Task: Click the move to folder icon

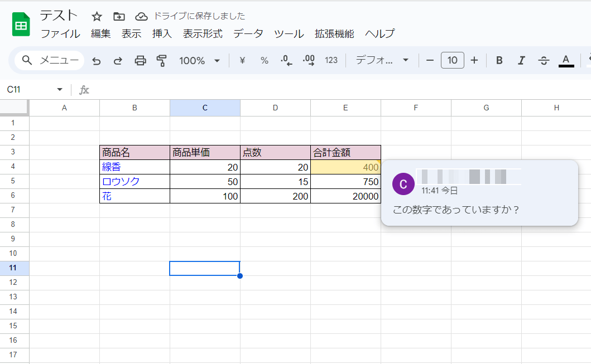Action: (119, 16)
